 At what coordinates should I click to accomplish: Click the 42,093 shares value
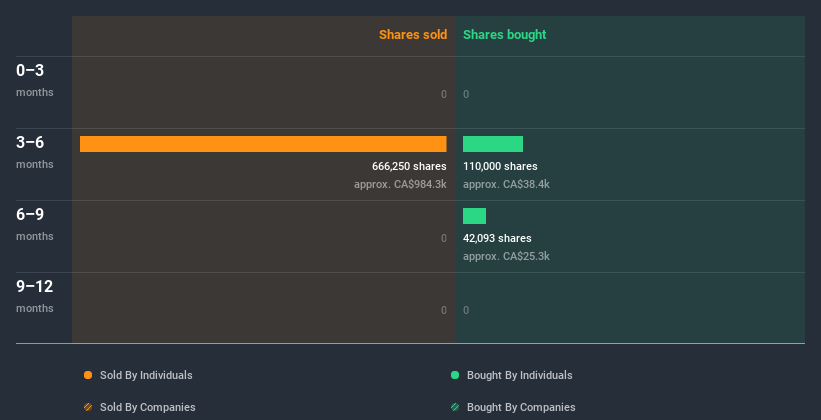(x=497, y=238)
